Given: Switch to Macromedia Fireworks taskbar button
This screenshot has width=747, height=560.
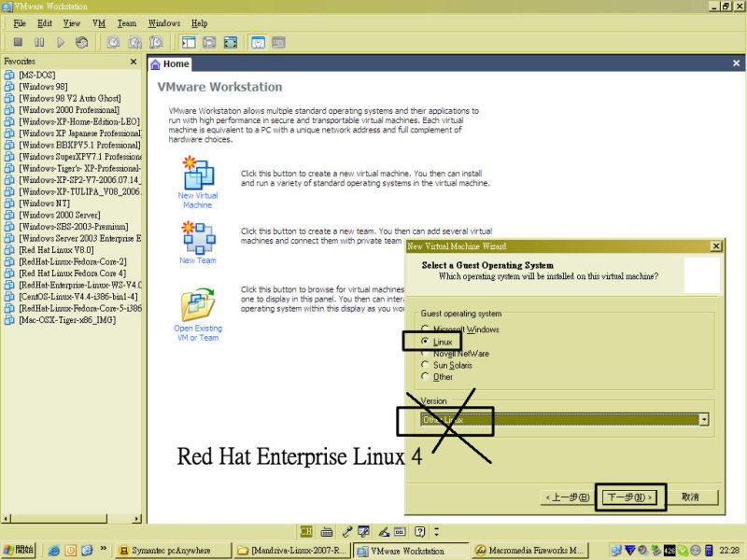Looking at the screenshot, I should coord(531,551).
